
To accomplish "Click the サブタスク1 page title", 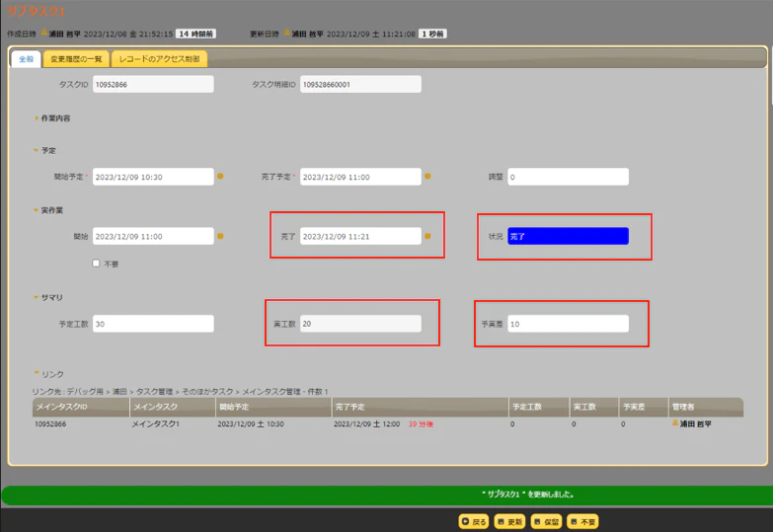I will (36, 11).
